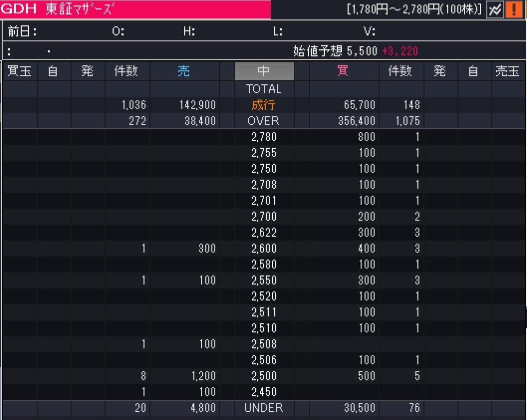This screenshot has height=420, width=527.
Task: Select price 2,600 in the board
Action: click(x=263, y=249)
